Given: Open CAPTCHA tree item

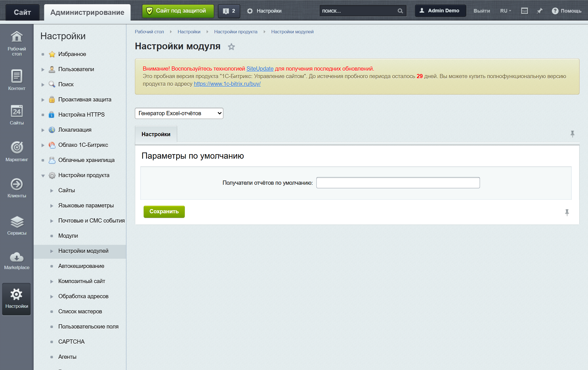Looking at the screenshot, I should (71, 342).
